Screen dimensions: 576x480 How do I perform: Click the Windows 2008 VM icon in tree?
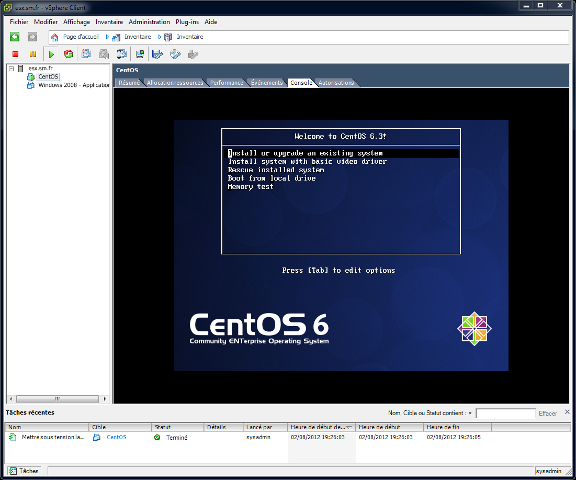click(31, 85)
